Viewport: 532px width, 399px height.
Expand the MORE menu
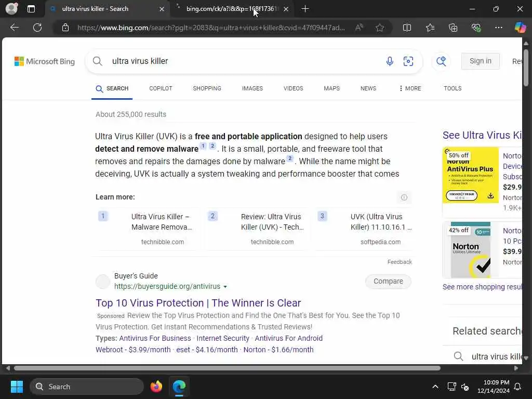pos(410,88)
